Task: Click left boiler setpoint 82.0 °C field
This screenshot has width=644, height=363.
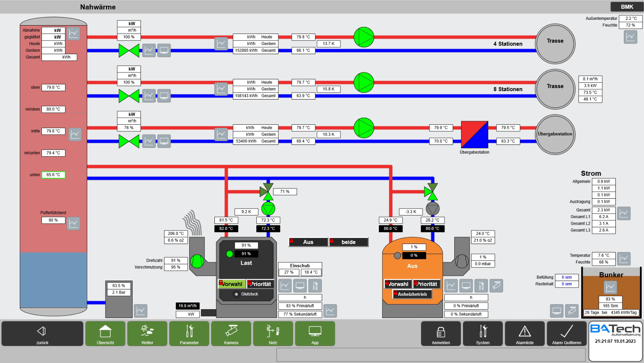Action: (x=226, y=228)
